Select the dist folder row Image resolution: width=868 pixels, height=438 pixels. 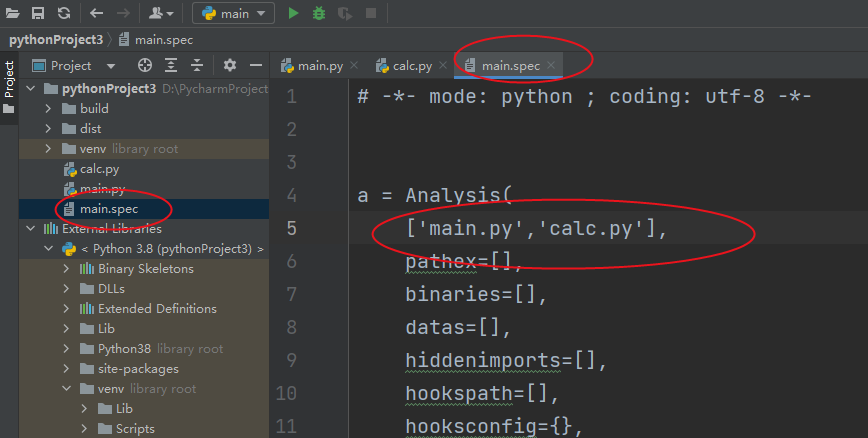(144, 128)
